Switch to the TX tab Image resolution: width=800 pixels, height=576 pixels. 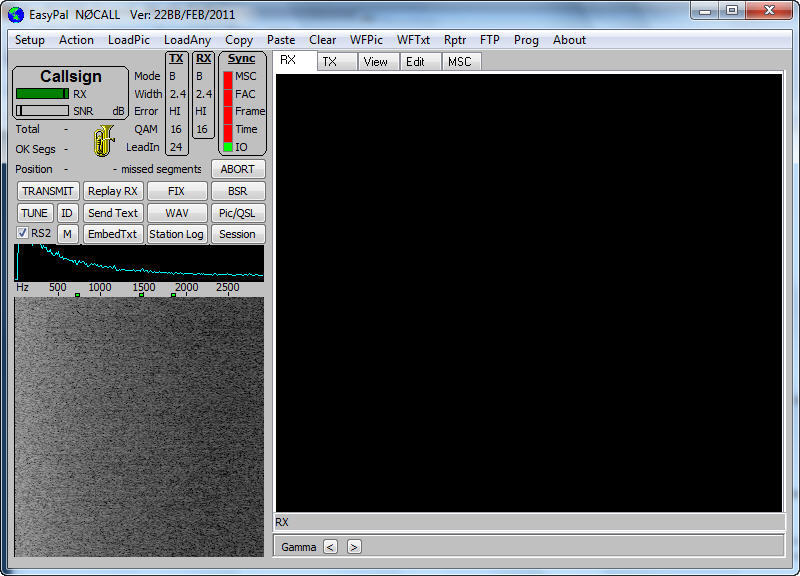pyautogui.click(x=330, y=62)
